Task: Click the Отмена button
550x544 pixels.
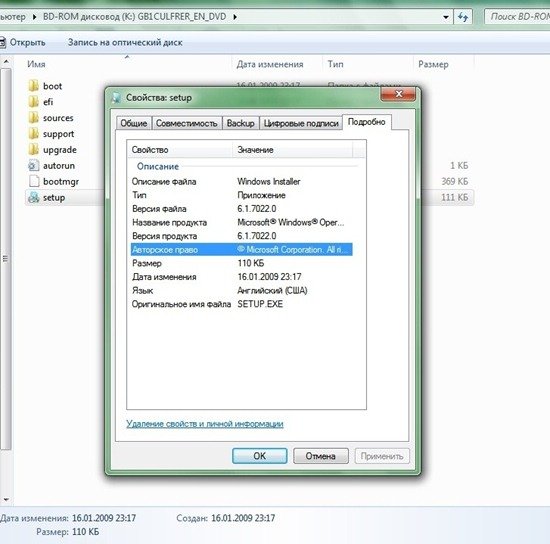Action: (x=321, y=456)
